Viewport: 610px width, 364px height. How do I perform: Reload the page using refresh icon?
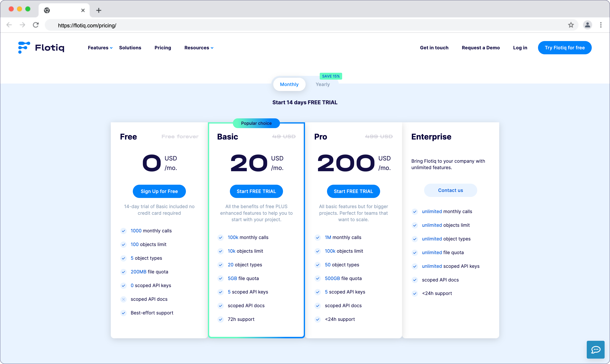[36, 25]
